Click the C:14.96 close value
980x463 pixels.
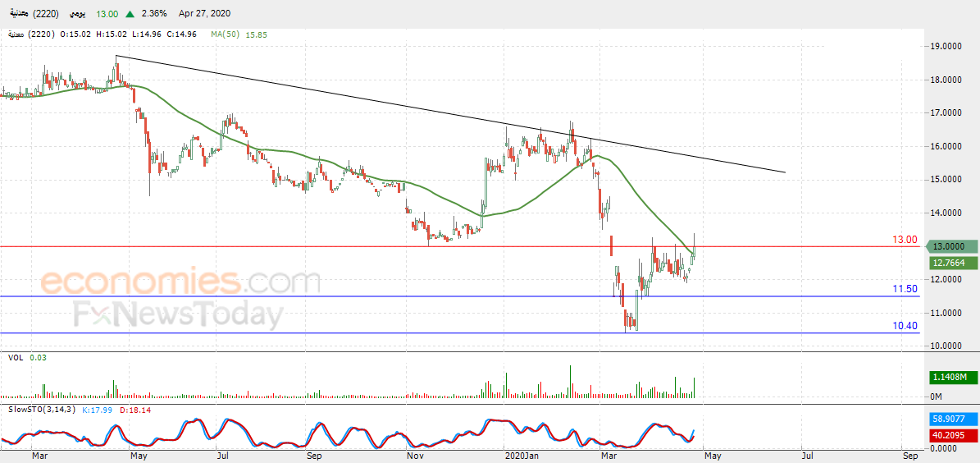point(183,34)
